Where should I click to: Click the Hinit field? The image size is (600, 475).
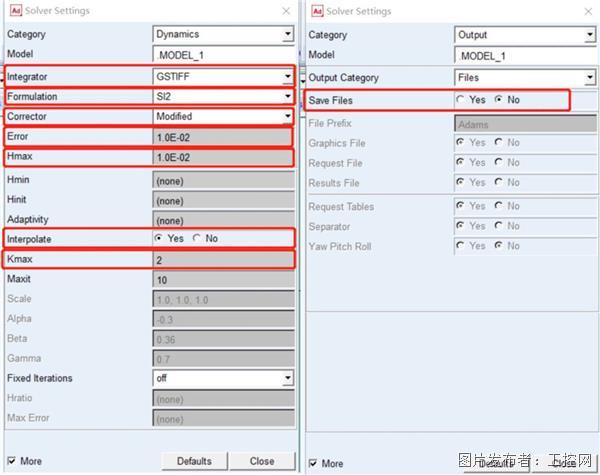pos(224,201)
